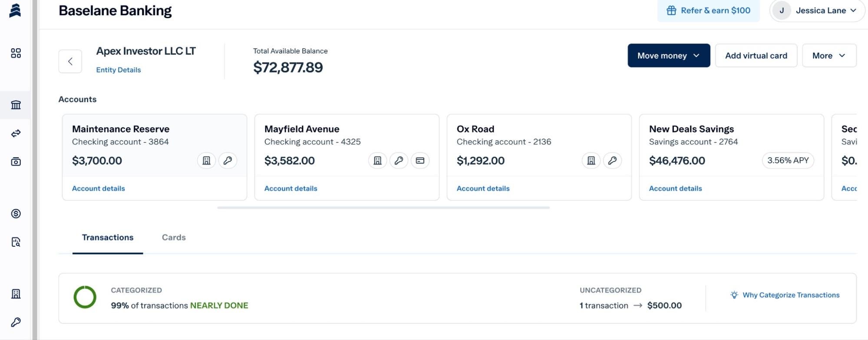Select the Transactions tab

108,238
